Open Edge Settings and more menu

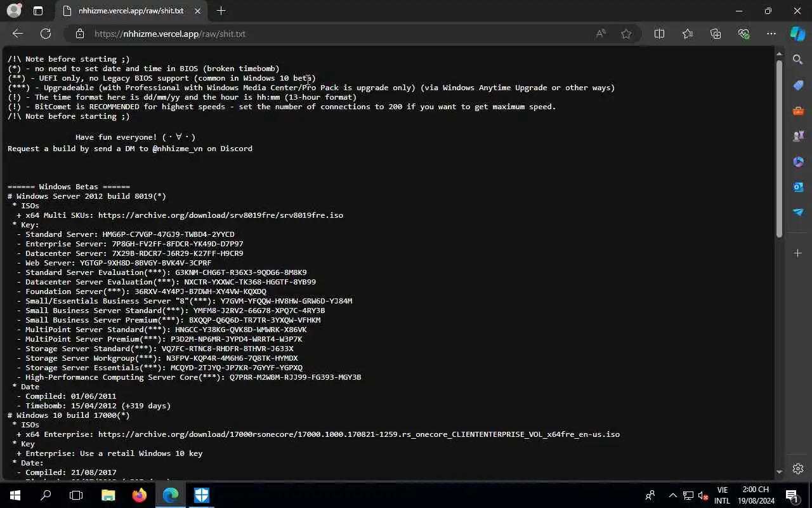pyautogui.click(x=771, y=34)
